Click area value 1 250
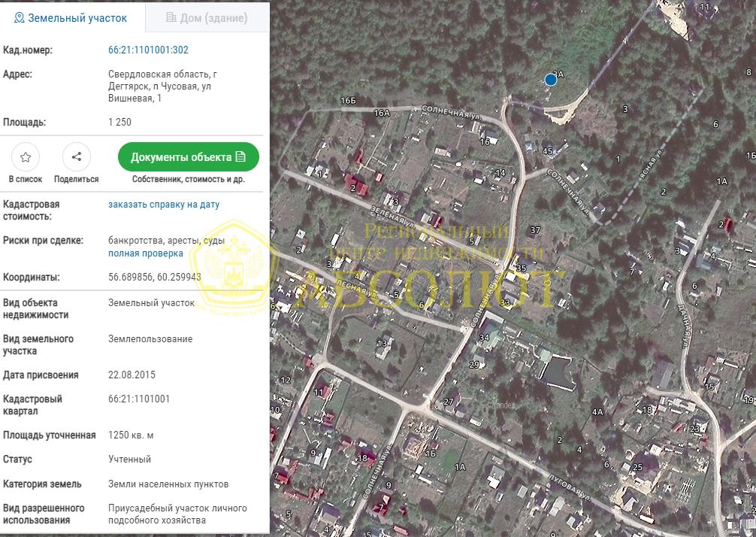756x537 pixels. coord(119,122)
